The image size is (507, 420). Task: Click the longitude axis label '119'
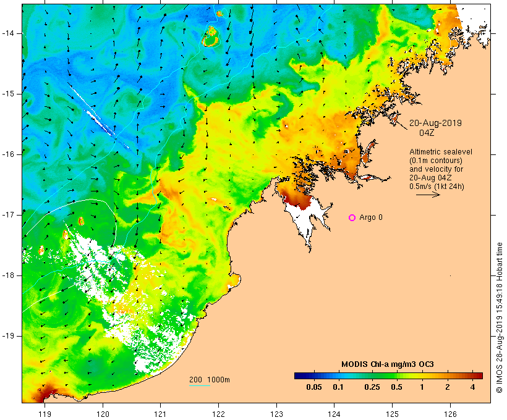[45, 414]
